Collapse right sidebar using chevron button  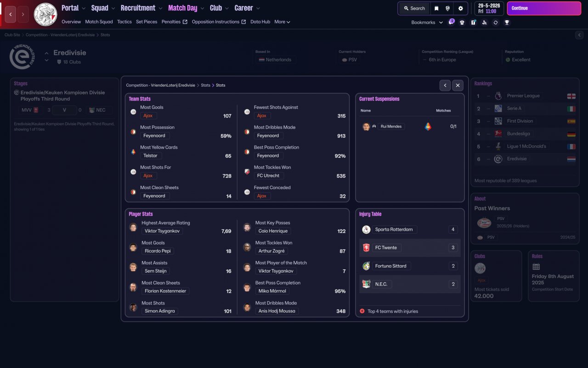(x=579, y=35)
